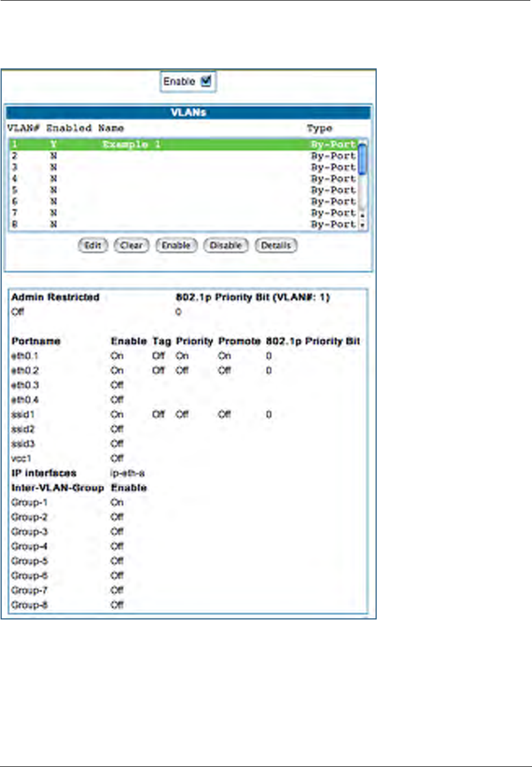Screen dimensions: 532x767
Task: Click the Enable button below VLAN list
Action: coord(176,245)
